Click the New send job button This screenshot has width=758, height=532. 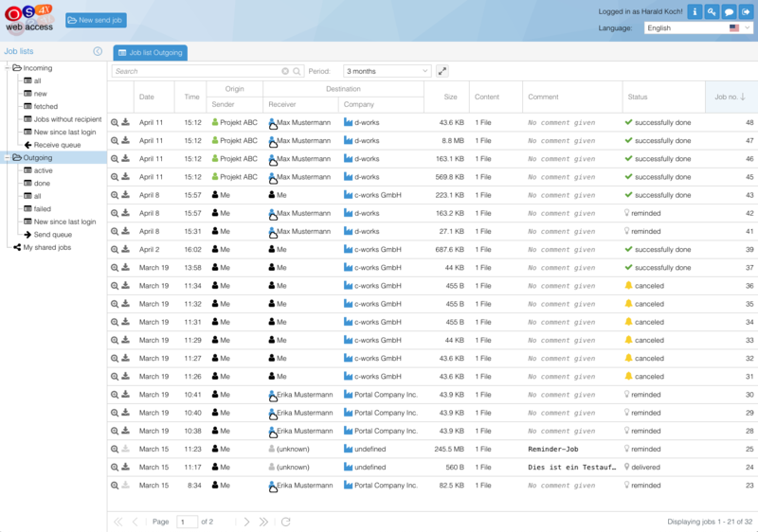pyautogui.click(x=96, y=20)
